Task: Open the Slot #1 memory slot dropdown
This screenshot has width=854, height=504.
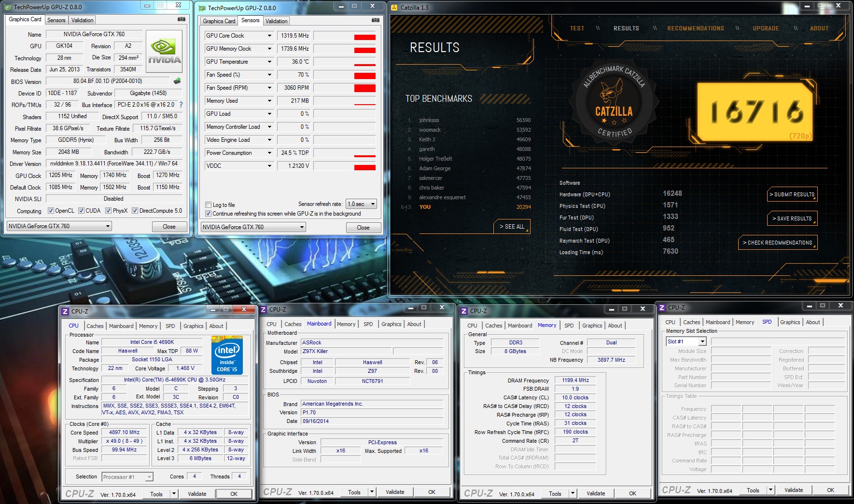Action: [702, 341]
